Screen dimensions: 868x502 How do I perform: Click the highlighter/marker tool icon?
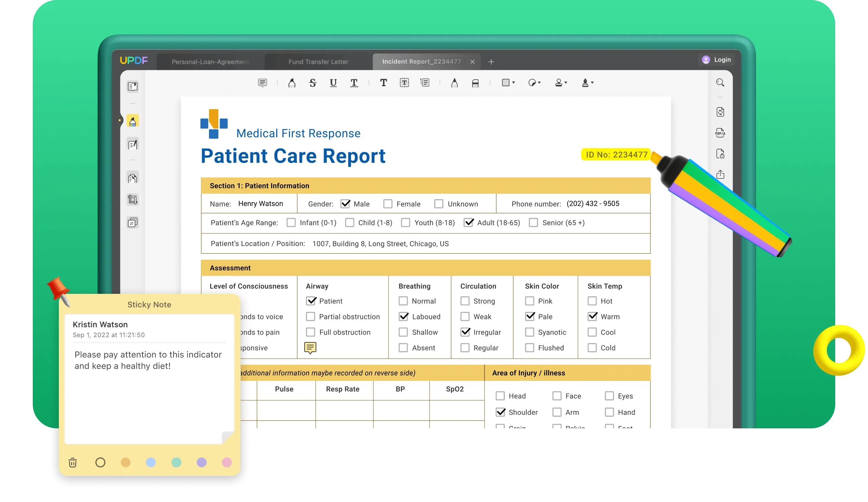[x=292, y=83]
